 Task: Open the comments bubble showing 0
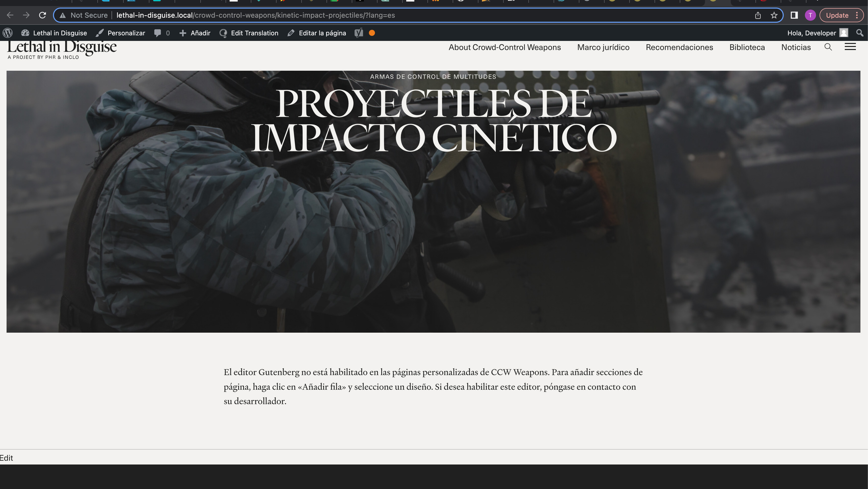pyautogui.click(x=162, y=33)
